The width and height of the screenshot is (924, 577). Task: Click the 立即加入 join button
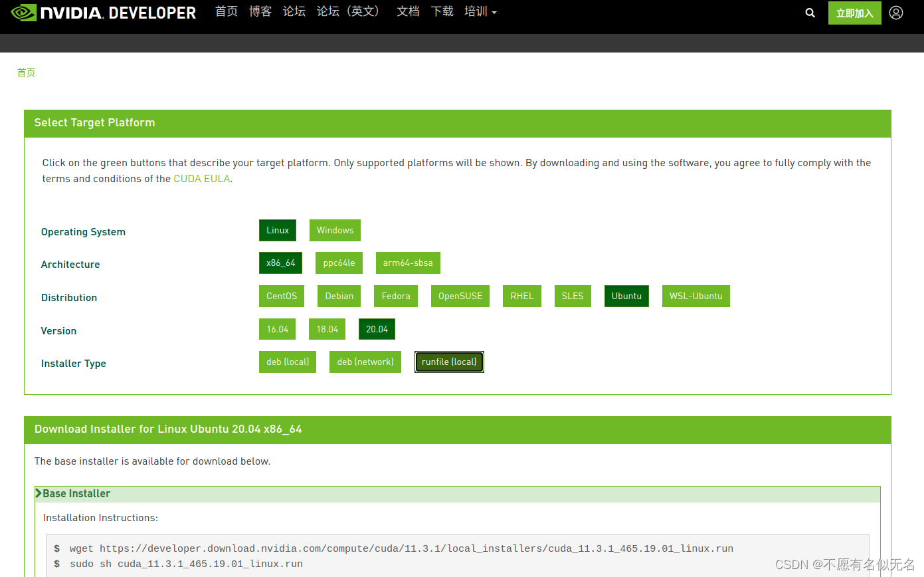[x=854, y=13]
